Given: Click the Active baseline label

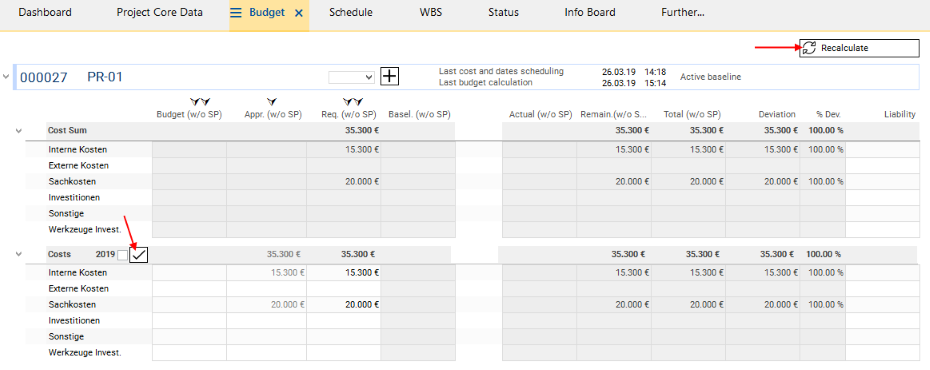Looking at the screenshot, I should click(711, 76).
